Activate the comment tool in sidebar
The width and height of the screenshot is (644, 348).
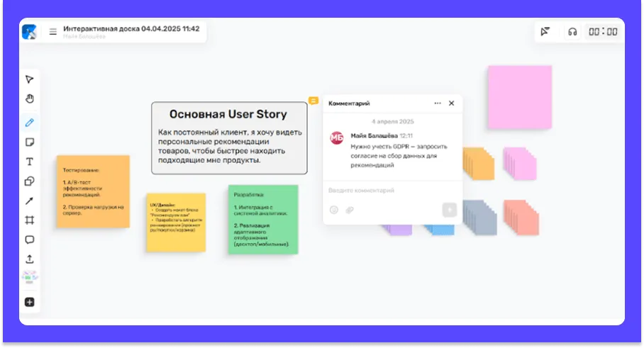tap(30, 240)
